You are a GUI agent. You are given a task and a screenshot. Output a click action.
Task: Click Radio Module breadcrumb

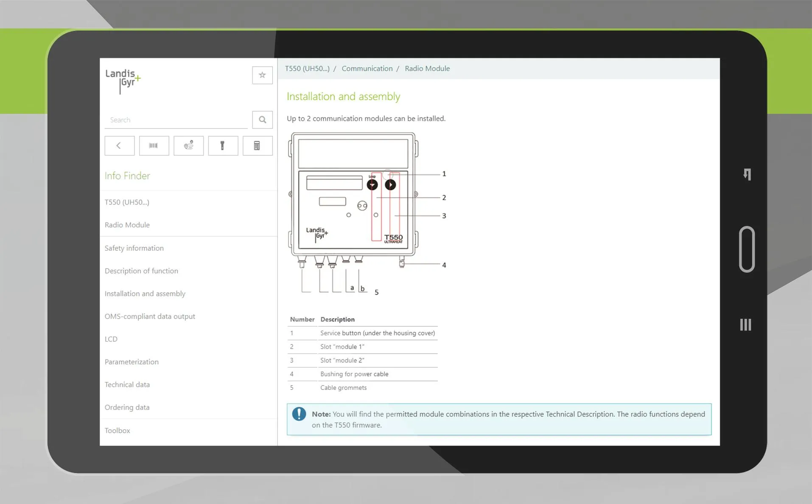[x=427, y=68]
